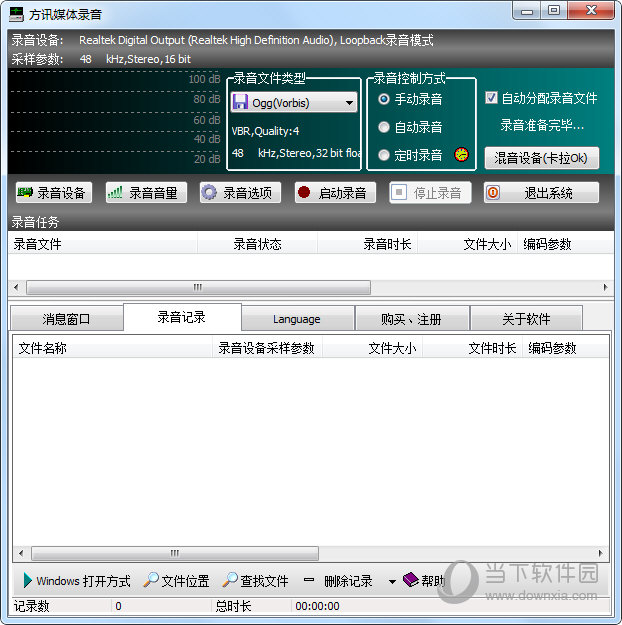
Task: Switch to Language tab
Action: coord(297,319)
